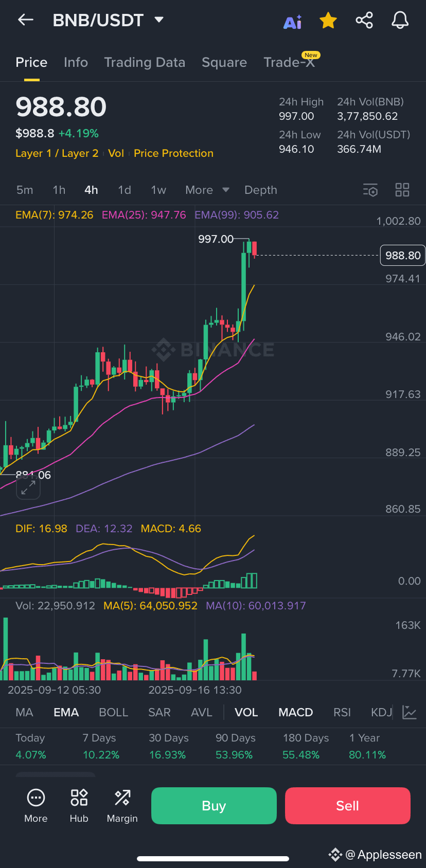Tap the Today 4.07% performance
Screen dimensions: 426x868
tap(31, 746)
